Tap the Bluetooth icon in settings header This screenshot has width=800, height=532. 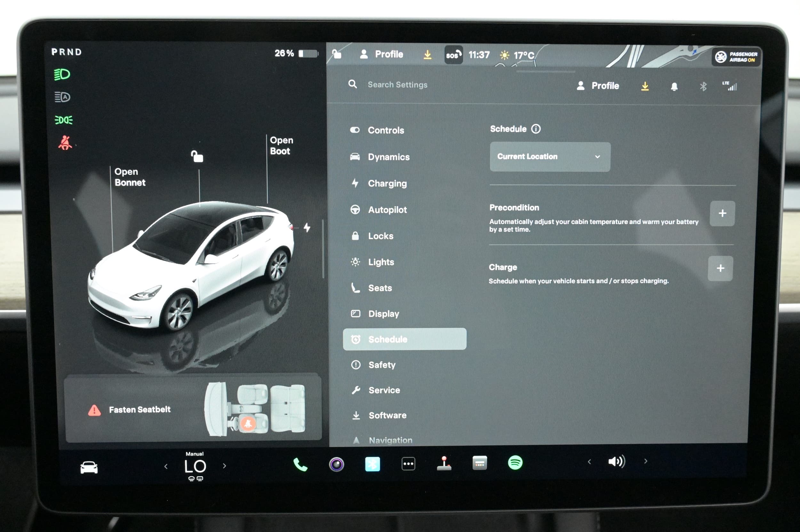(x=703, y=86)
